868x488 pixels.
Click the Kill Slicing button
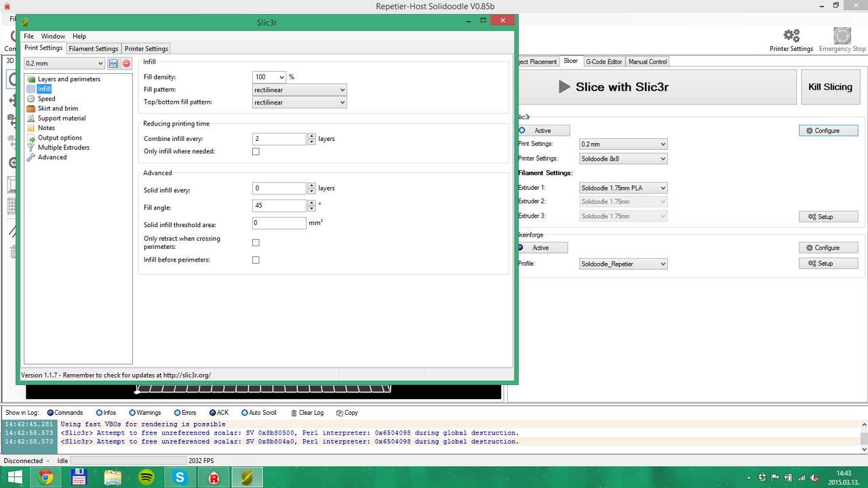point(831,87)
